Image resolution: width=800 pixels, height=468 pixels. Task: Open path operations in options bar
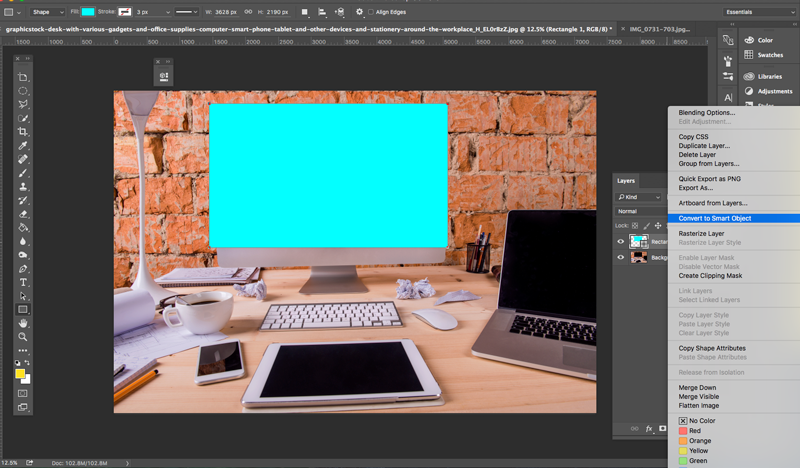[305, 12]
